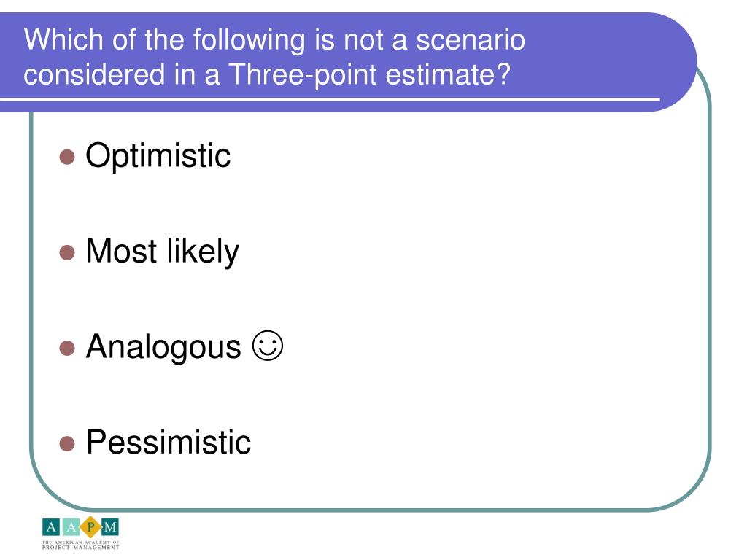The image size is (747, 560).
Task: Click the words Three-point estimate in title
Action: coord(369,75)
